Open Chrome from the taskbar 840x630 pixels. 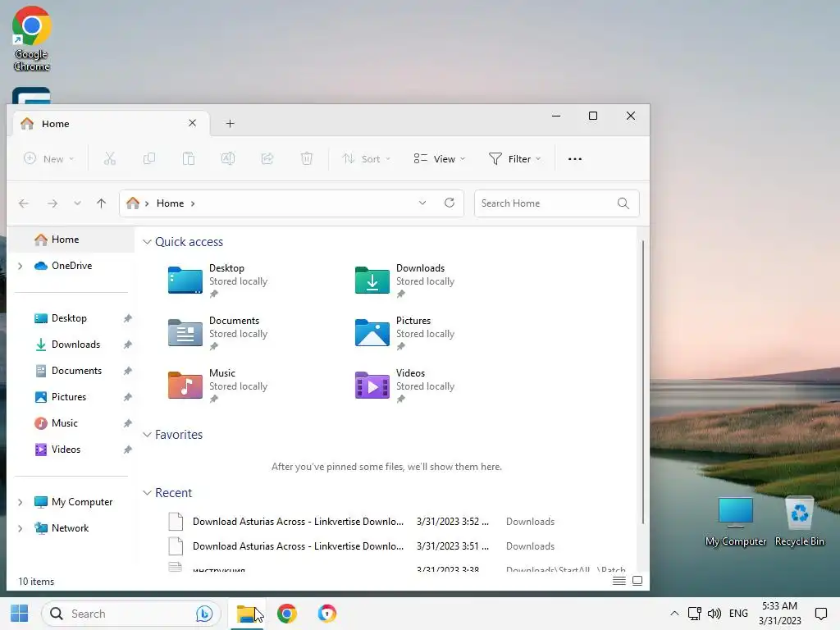287,614
